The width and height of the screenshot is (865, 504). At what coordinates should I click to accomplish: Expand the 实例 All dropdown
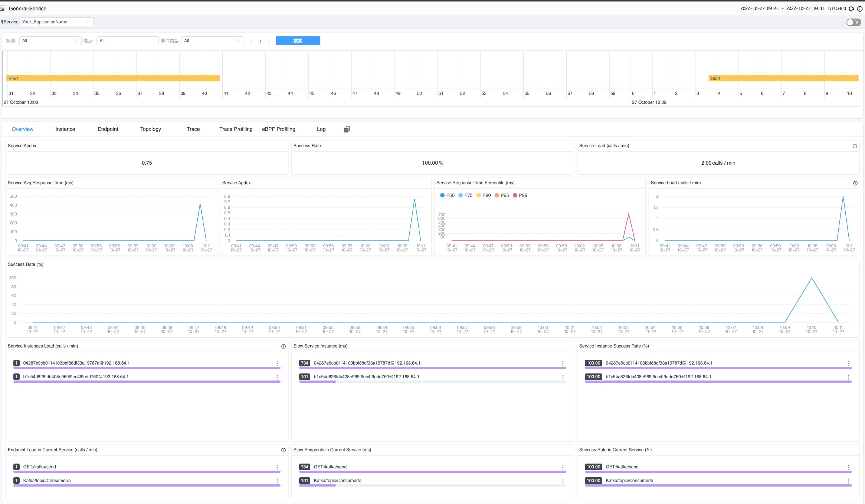(x=50, y=41)
